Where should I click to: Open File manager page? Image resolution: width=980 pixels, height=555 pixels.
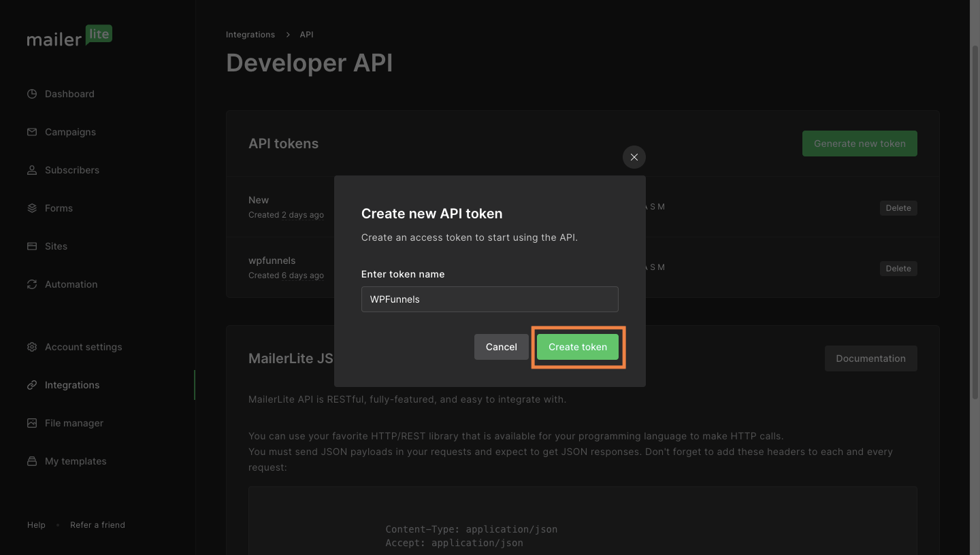click(74, 423)
